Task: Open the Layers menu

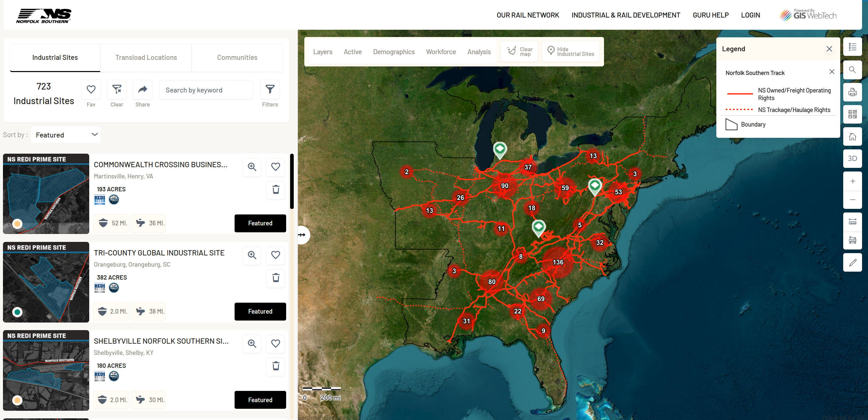Action: [x=322, y=52]
